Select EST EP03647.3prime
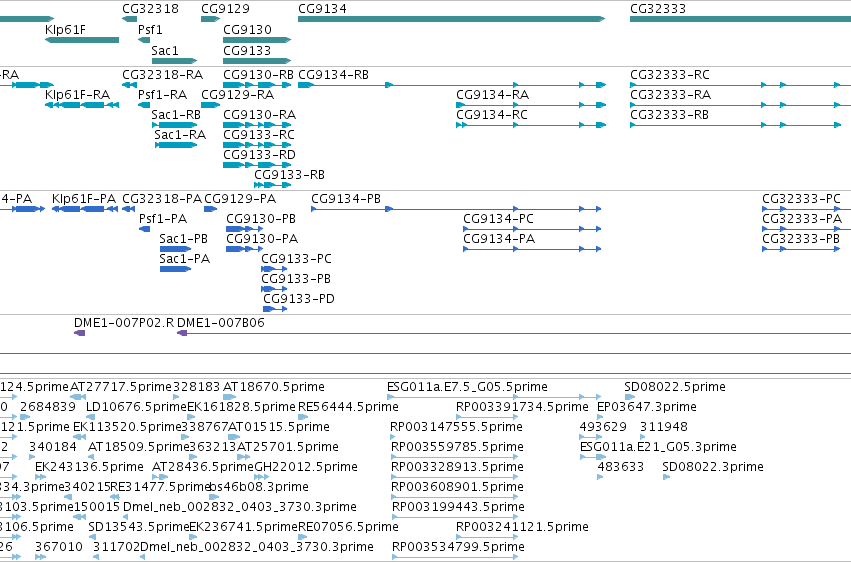Image resolution: width=851 pixels, height=562 pixels. coord(600,417)
